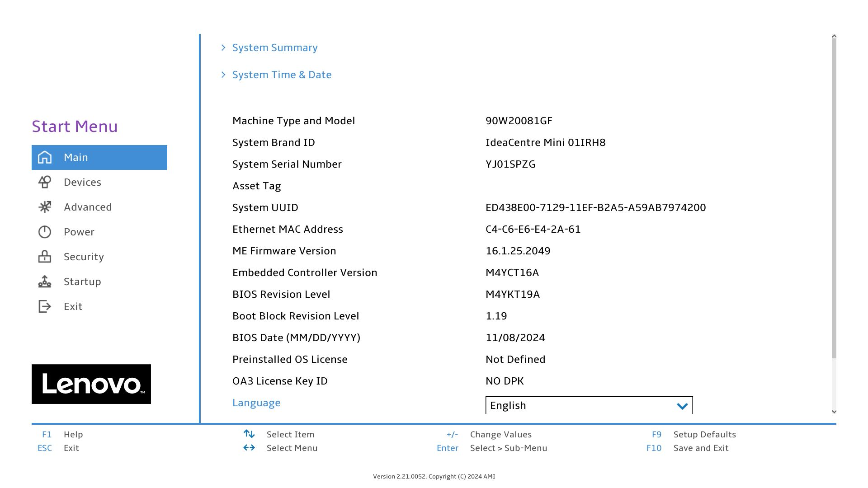
Task: Click the Advanced asterisk icon
Action: pyautogui.click(x=45, y=207)
